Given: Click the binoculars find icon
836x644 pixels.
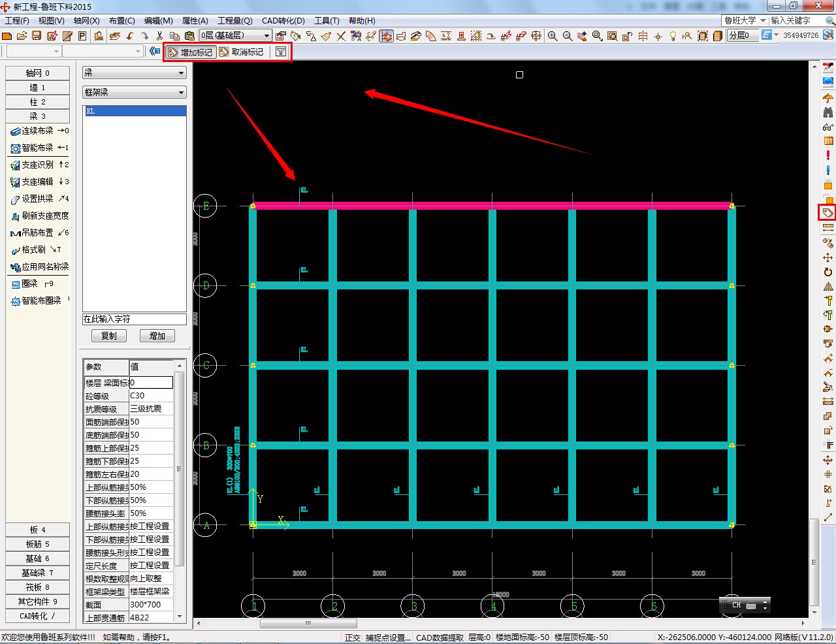Looking at the screenshot, I should pyautogui.click(x=828, y=112).
